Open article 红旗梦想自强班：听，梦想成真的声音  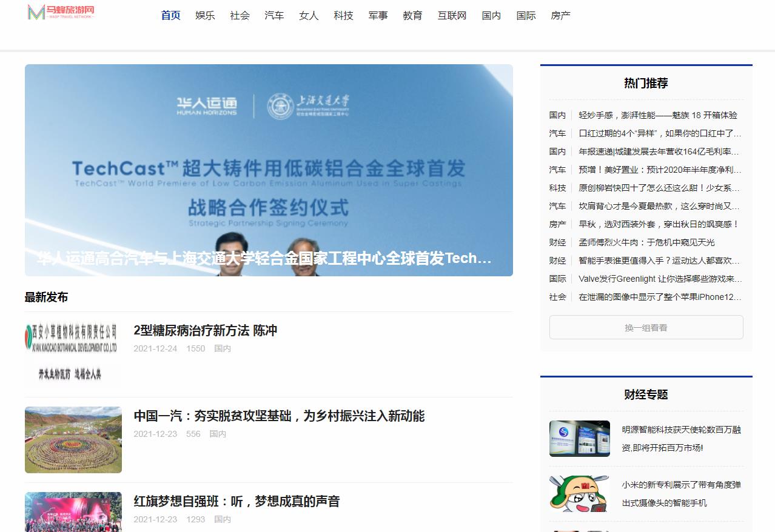click(237, 501)
